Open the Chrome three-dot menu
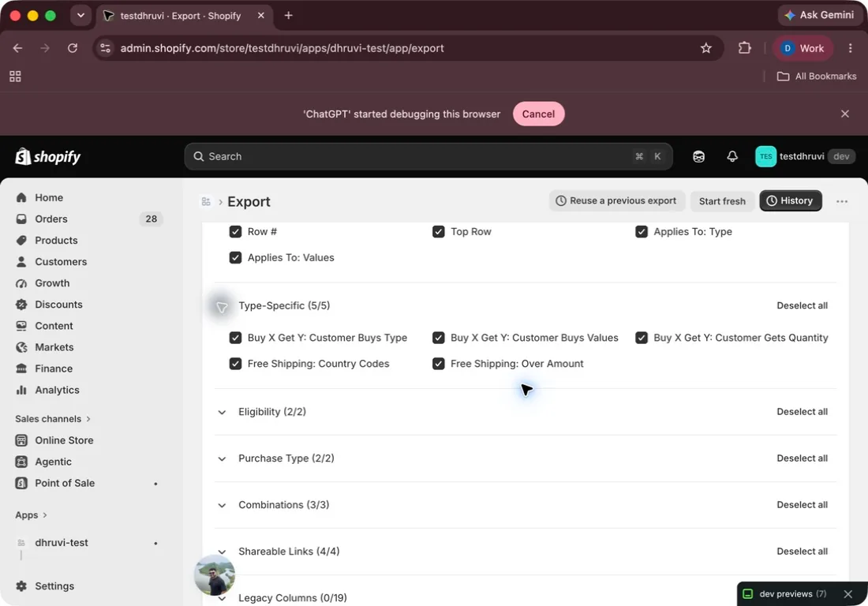 851,48
